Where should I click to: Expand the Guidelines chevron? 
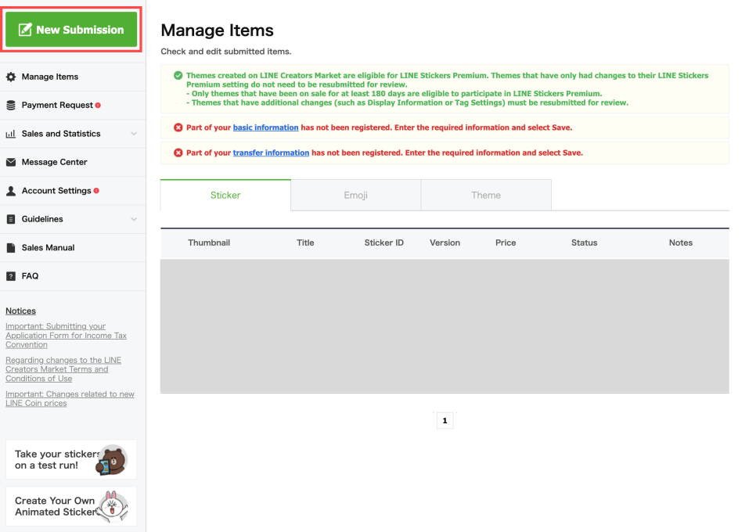point(134,219)
